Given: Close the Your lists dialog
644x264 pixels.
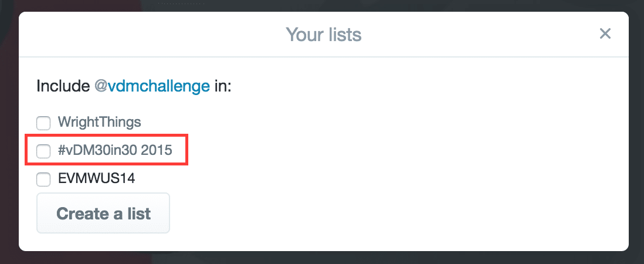Looking at the screenshot, I should pos(605,34).
